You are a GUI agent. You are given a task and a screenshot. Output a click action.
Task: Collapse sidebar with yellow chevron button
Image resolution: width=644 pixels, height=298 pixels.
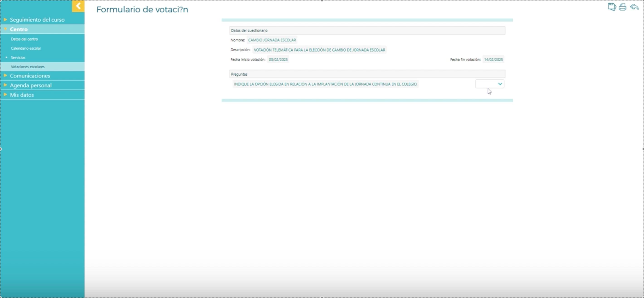[x=78, y=6]
